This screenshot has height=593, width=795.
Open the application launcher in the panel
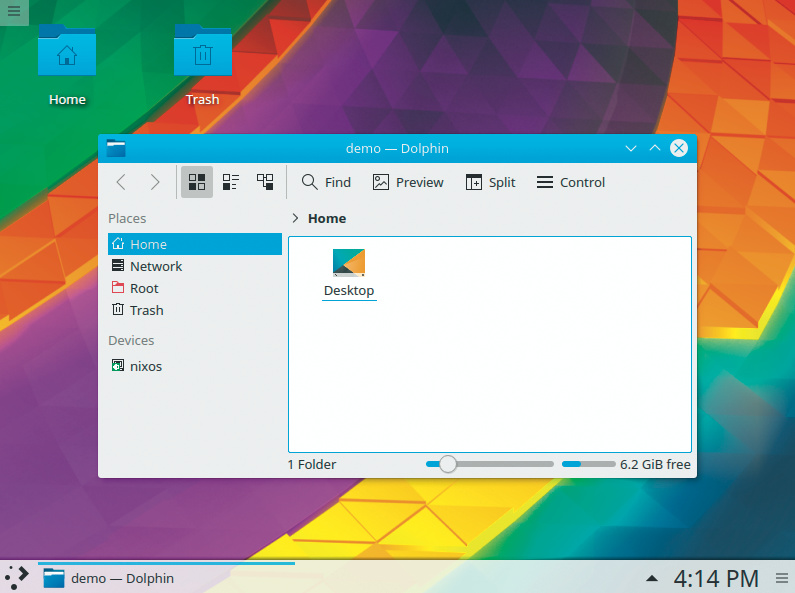click(17, 577)
